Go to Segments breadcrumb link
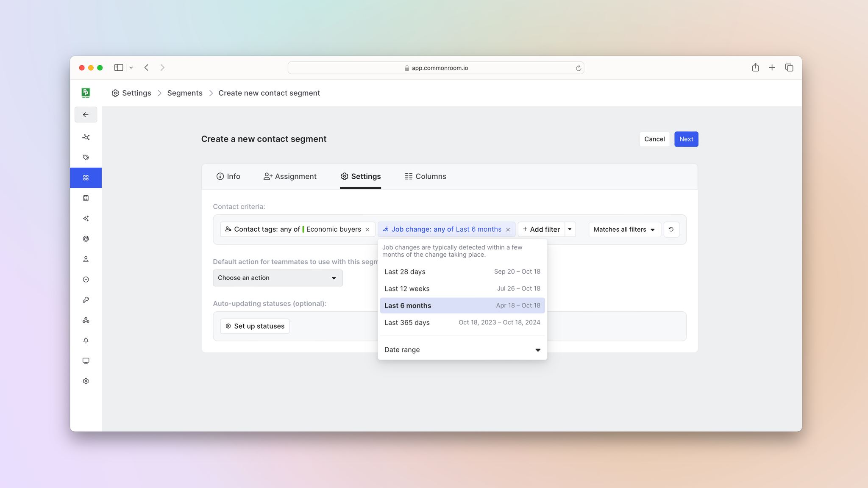 185,93
